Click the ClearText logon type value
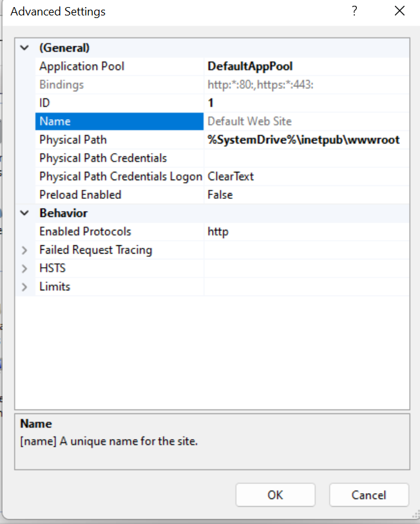Screen dimensions: 420x524 pos(231,176)
